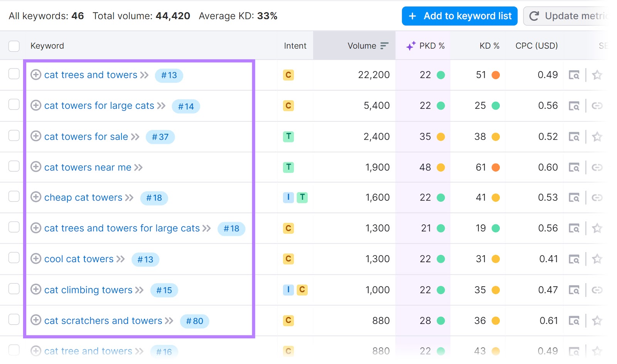Check the box next to "cat climbing towers"
Screen dimensions: 617x364
click(13, 290)
